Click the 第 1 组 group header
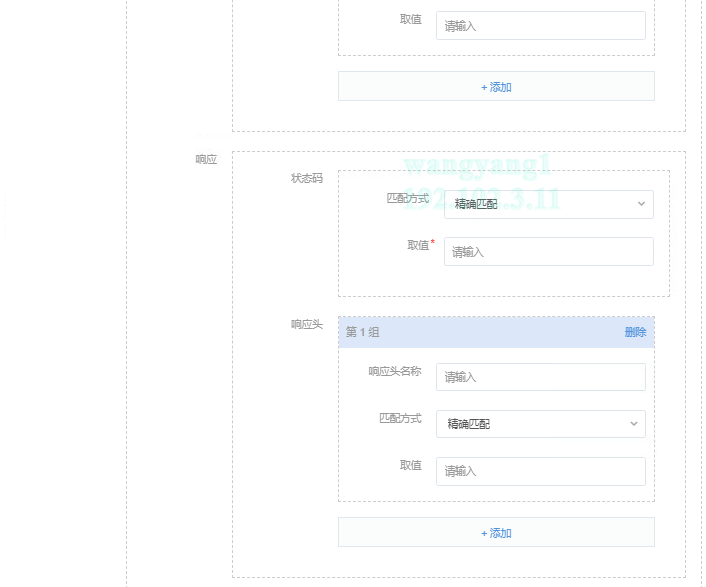 click(x=480, y=332)
